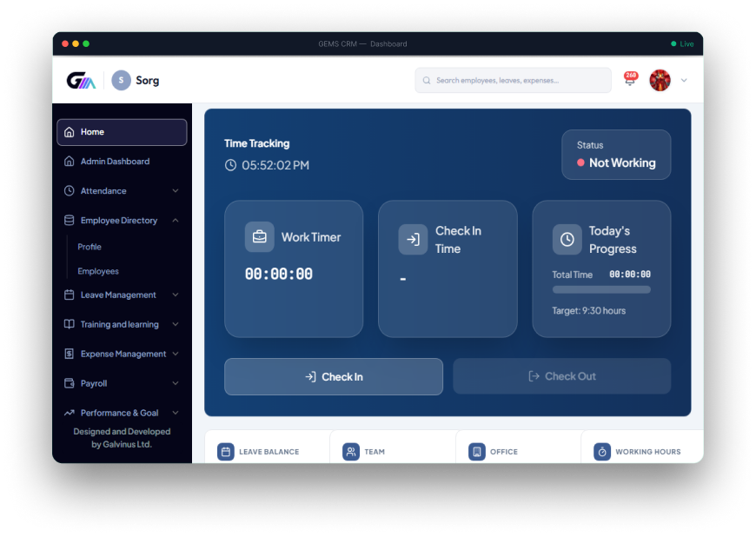The height and width of the screenshot is (537, 756).
Task: Click the Total Time progress bar
Action: (x=601, y=289)
